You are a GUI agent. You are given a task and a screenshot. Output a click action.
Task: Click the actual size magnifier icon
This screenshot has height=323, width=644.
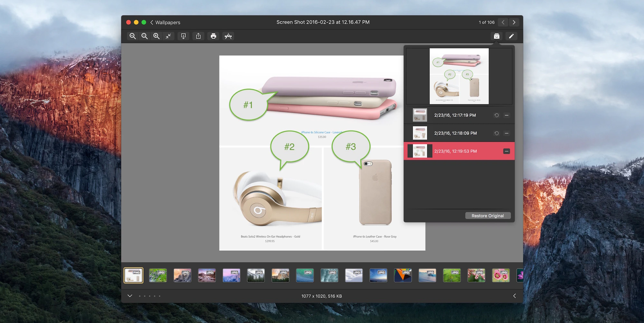pyautogui.click(x=145, y=36)
